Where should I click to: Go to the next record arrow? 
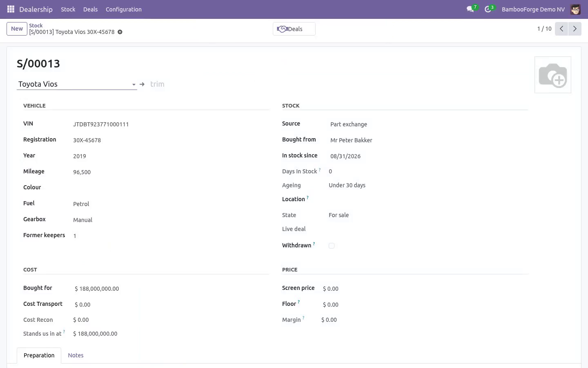coord(575,29)
